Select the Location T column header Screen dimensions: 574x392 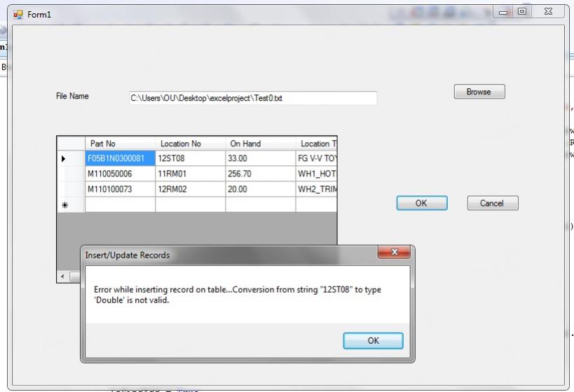click(316, 143)
